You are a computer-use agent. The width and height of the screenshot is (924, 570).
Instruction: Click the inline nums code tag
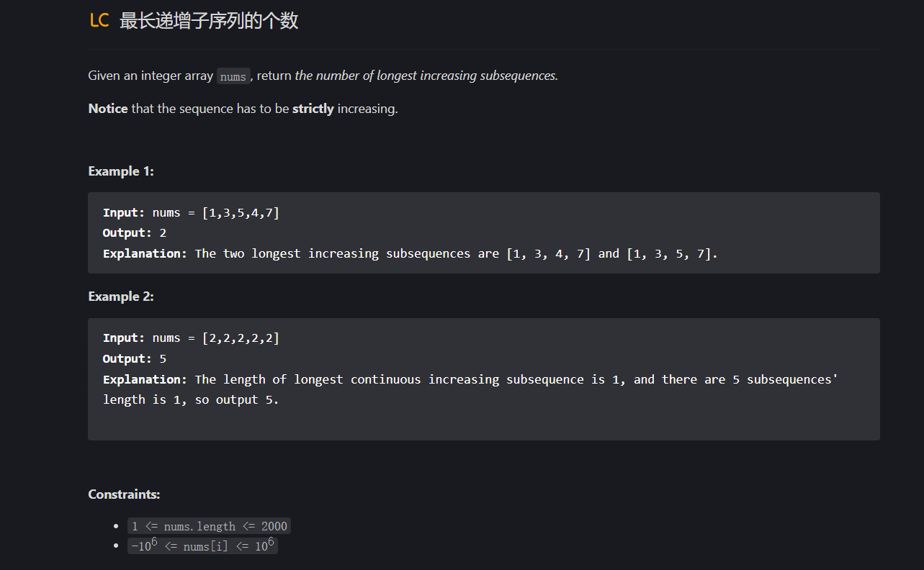point(233,76)
